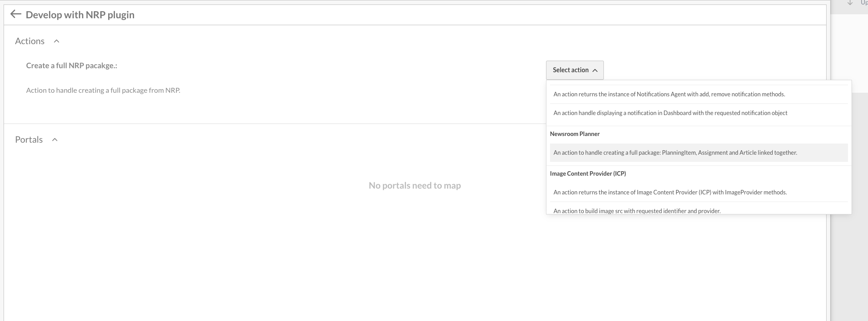The height and width of the screenshot is (321, 868).
Task: Click the back arrow beside the page title
Action: point(16,14)
